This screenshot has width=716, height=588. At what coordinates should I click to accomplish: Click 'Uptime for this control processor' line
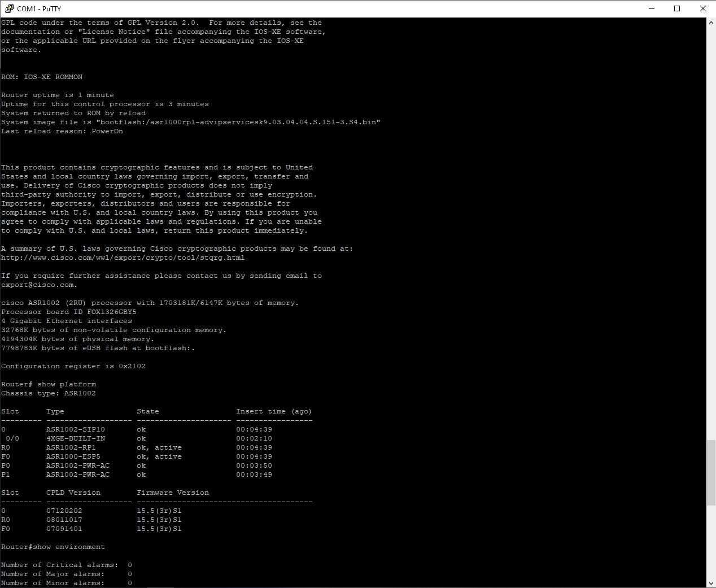[x=105, y=104]
